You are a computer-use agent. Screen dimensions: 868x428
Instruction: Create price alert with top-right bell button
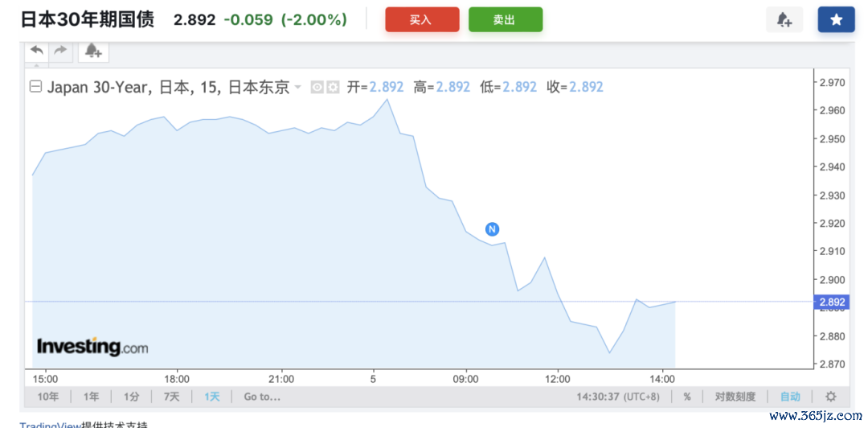784,20
